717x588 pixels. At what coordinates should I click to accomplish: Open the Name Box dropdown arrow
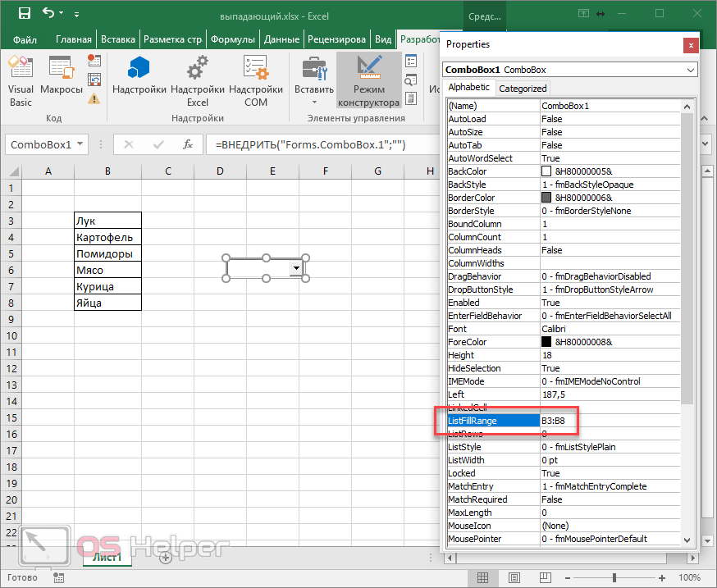80,144
